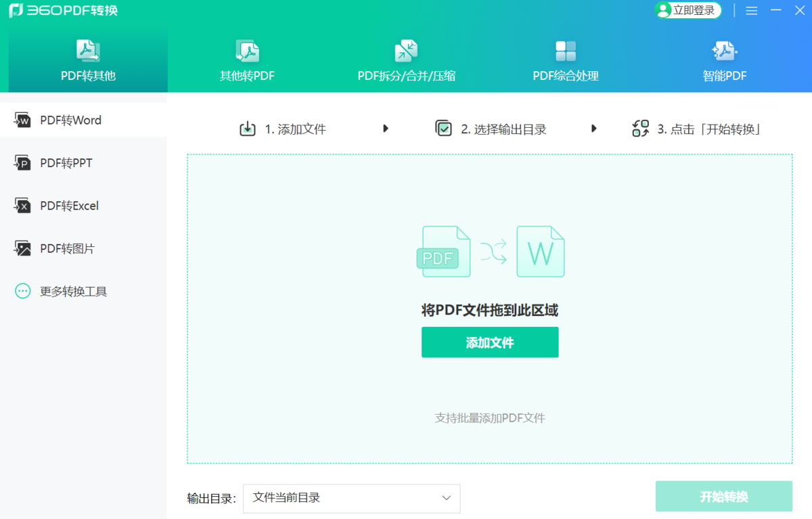The height and width of the screenshot is (519, 812).
Task: Click the PDF综合处理 feature icon
Action: click(565, 51)
